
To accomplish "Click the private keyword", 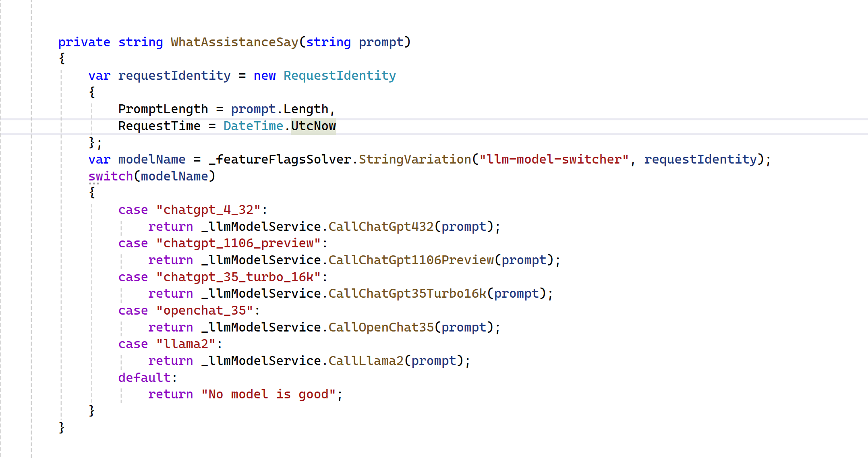I will coord(84,42).
